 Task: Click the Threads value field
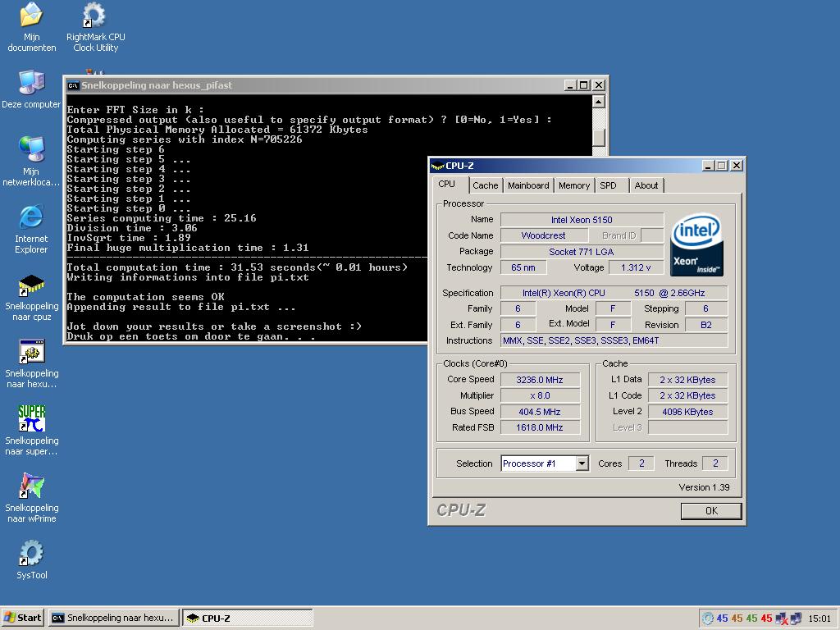(714, 463)
